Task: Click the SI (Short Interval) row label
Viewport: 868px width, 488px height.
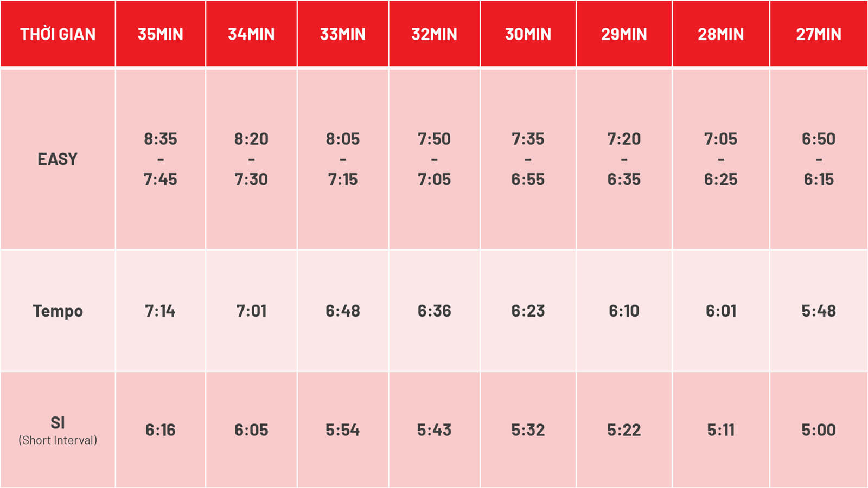Action: 58,430
